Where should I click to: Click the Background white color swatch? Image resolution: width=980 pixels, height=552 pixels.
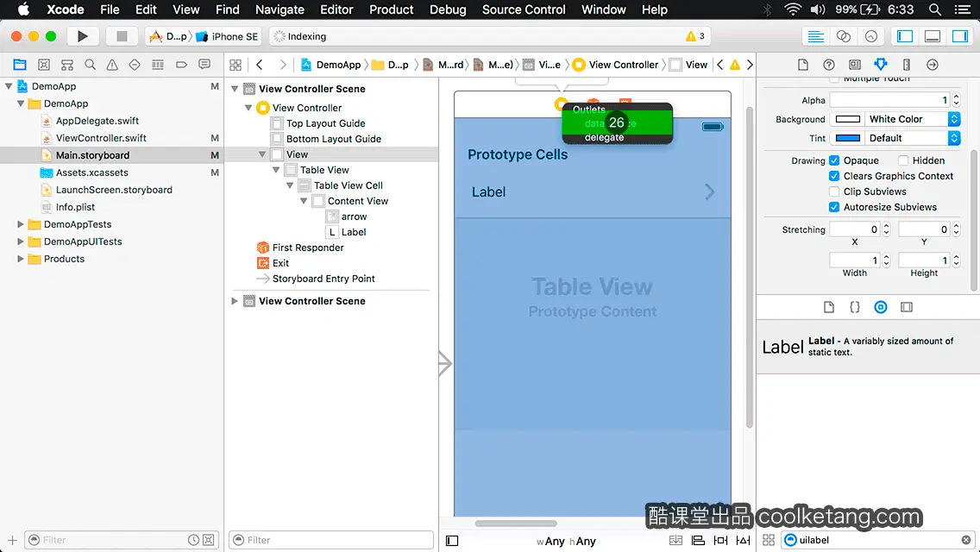pos(847,119)
